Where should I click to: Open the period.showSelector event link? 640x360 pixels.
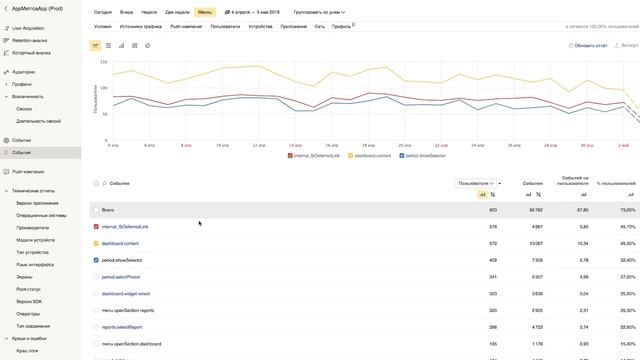[x=122, y=260]
